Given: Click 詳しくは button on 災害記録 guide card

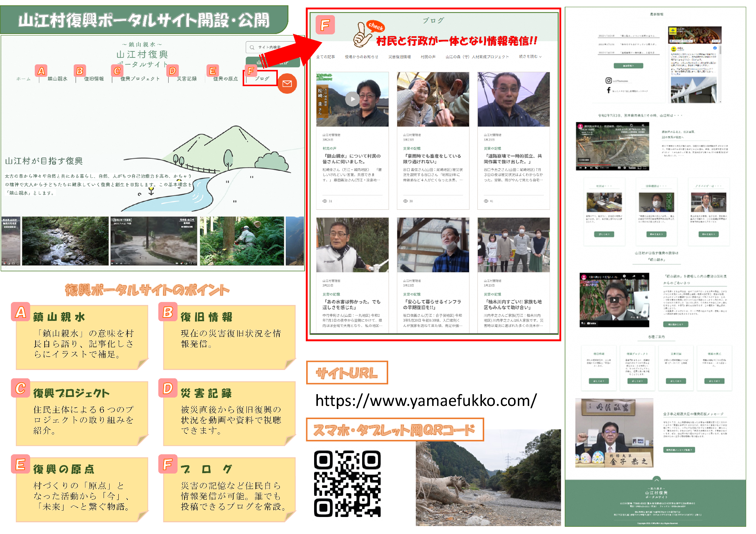Looking at the screenshot, I should [676, 381].
